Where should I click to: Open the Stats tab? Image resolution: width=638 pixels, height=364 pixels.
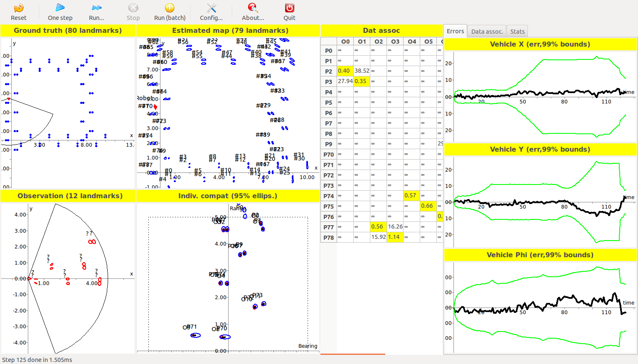517,32
